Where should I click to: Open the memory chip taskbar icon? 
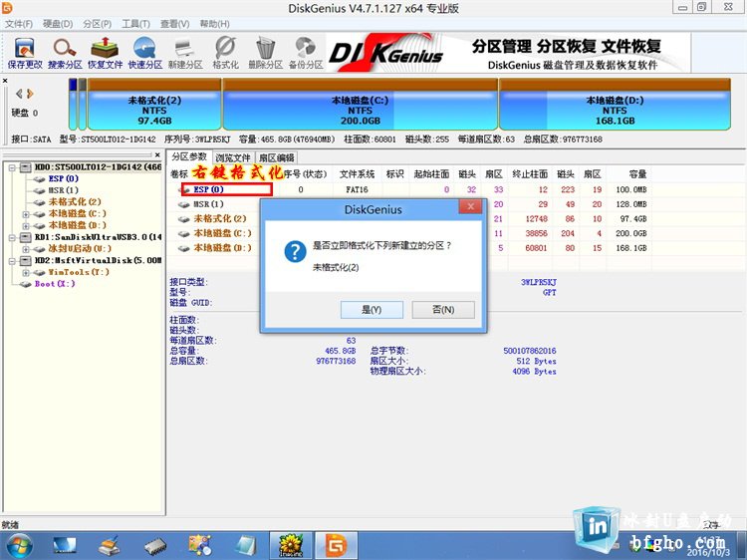click(x=155, y=546)
